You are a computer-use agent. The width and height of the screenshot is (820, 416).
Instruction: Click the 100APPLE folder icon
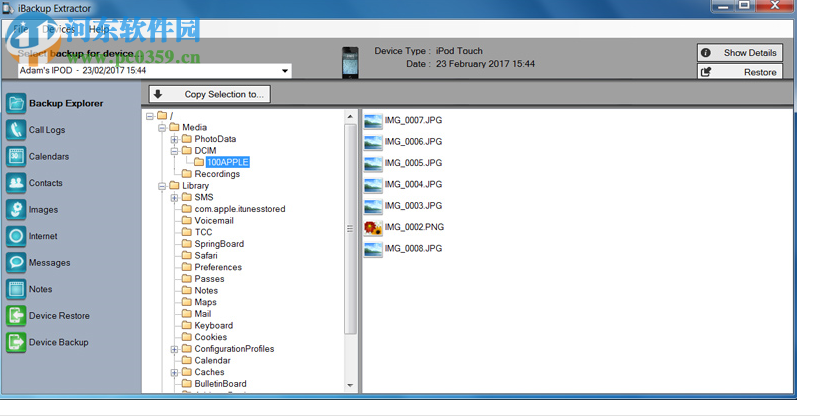[x=199, y=162]
